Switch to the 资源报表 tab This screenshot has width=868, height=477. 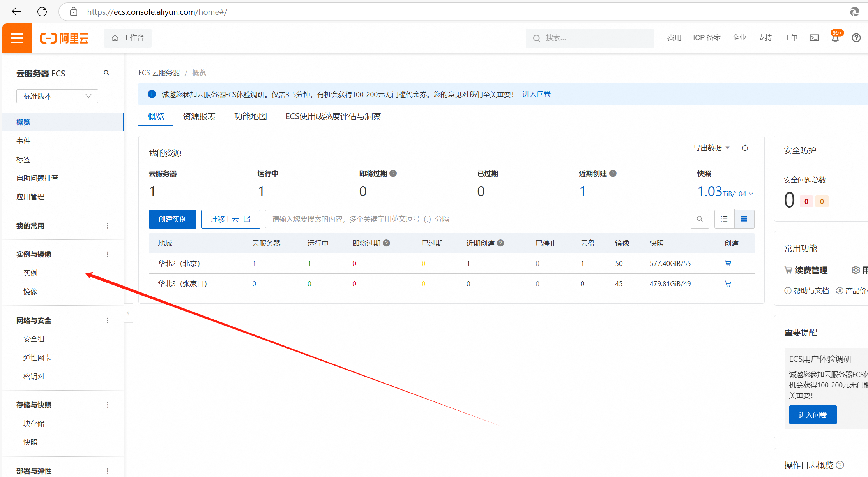pos(199,116)
